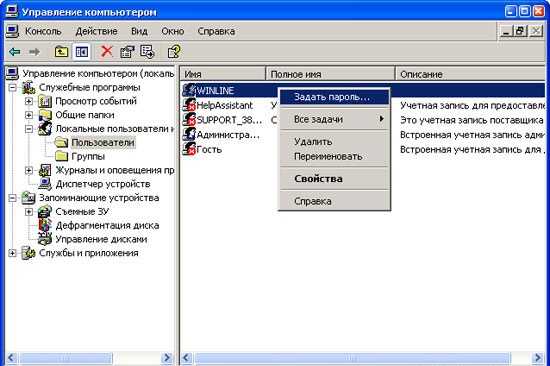This screenshot has width=550, height=366.
Task: Click the Съемные ЗУ icon
Action: click(45, 212)
